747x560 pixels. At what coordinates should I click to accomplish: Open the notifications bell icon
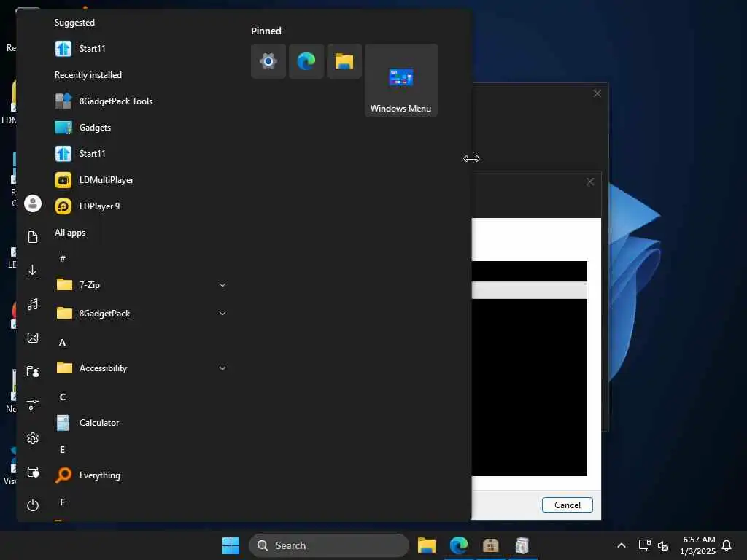[727, 545]
